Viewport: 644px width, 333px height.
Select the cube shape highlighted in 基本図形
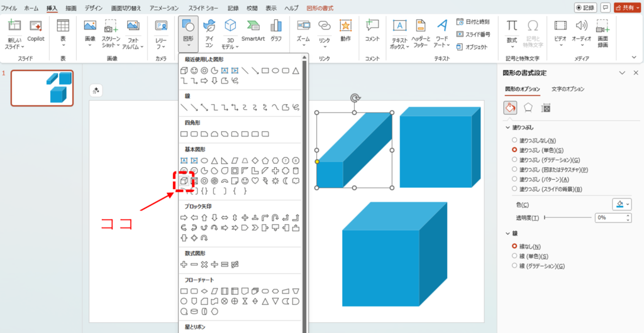pos(184,181)
